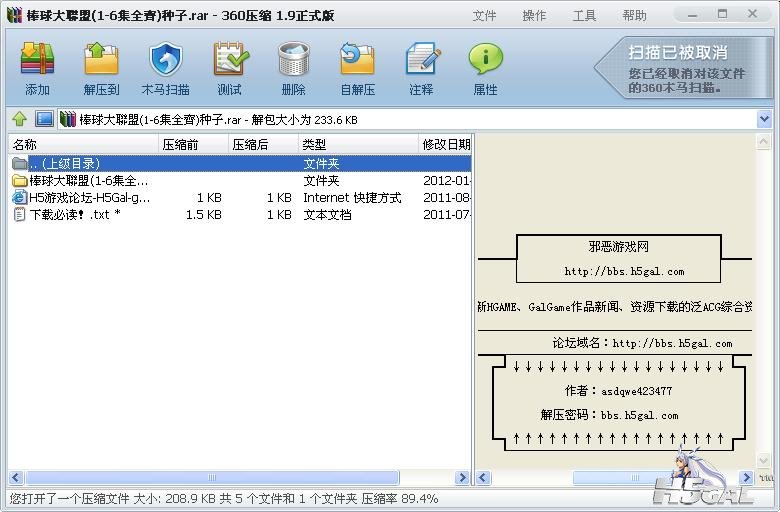Click 1.5 KB size cell

click(203, 214)
